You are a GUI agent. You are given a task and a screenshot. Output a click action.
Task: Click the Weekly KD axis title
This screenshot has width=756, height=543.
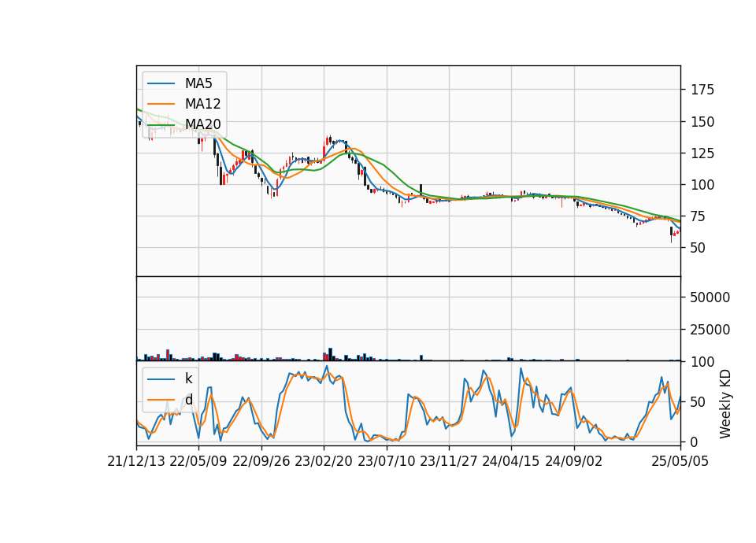click(725, 404)
